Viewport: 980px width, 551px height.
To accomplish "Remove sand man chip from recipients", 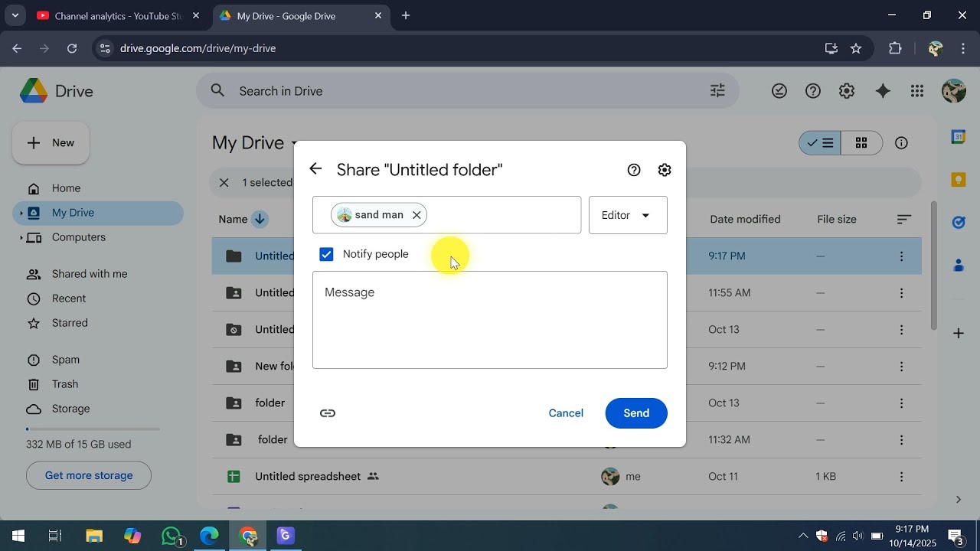I will 416,215.
